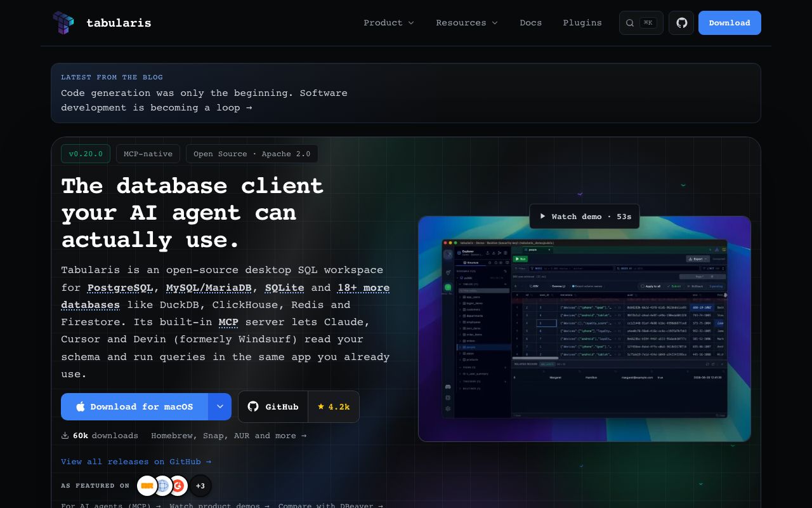Open Homebrew, Snap, AUR and more
Image resolution: width=812 pixels, height=508 pixels.
click(228, 436)
